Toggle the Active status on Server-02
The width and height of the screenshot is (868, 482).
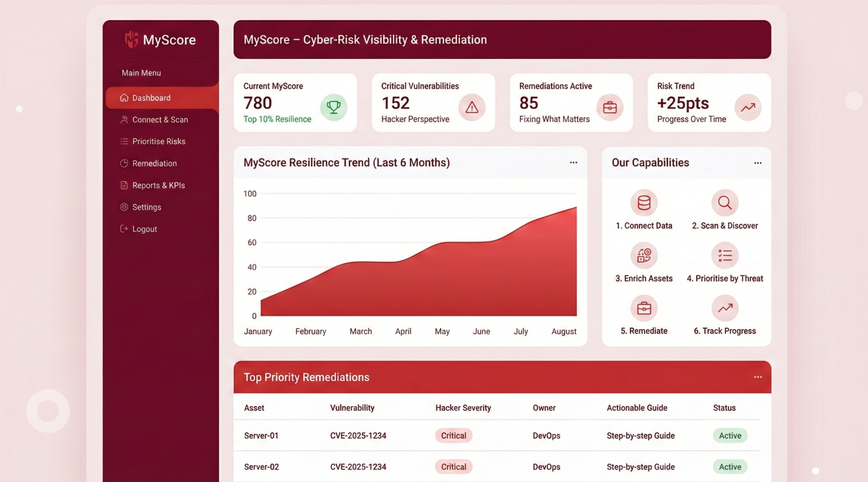(730, 466)
